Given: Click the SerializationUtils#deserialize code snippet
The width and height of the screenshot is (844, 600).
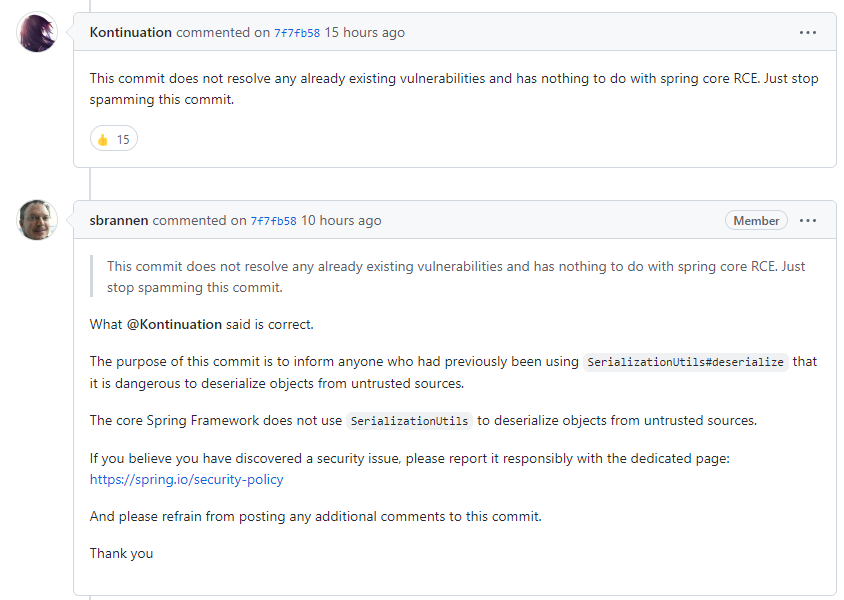Looking at the screenshot, I should (685, 362).
